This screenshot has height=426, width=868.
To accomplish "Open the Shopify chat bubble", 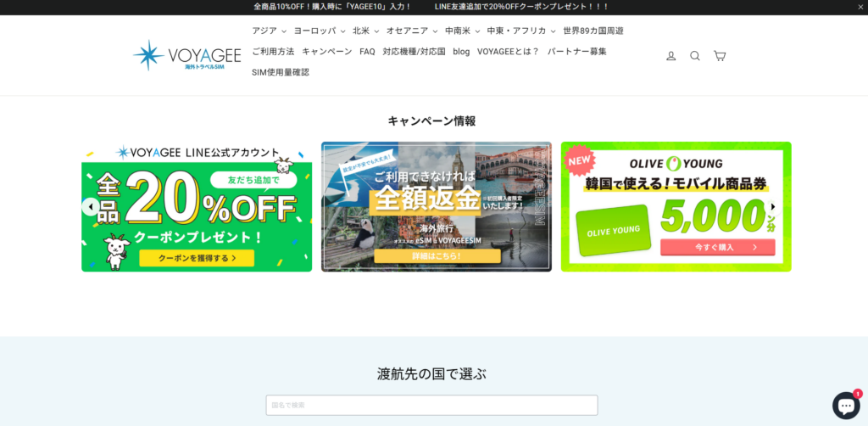I will coord(845,406).
